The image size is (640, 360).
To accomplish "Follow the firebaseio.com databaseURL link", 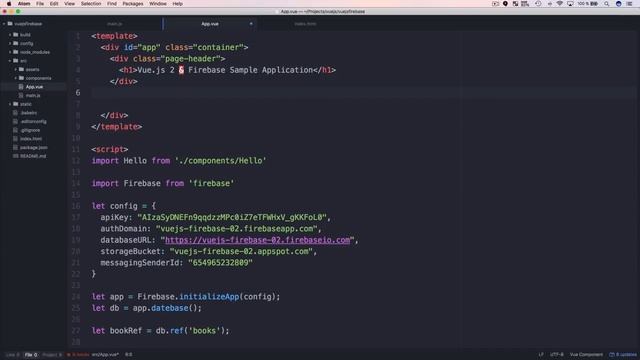I will point(257,240).
